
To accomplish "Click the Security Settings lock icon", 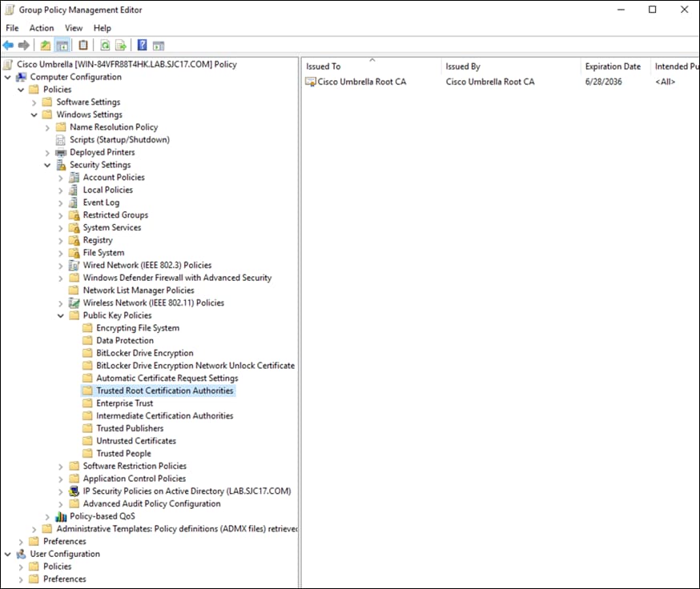I will (x=61, y=165).
